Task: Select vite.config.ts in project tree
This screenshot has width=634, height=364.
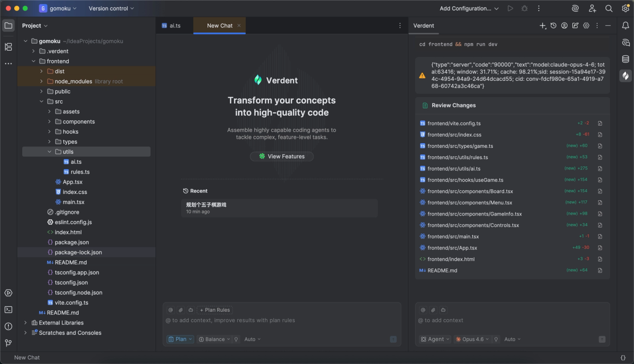Action: 71,303
